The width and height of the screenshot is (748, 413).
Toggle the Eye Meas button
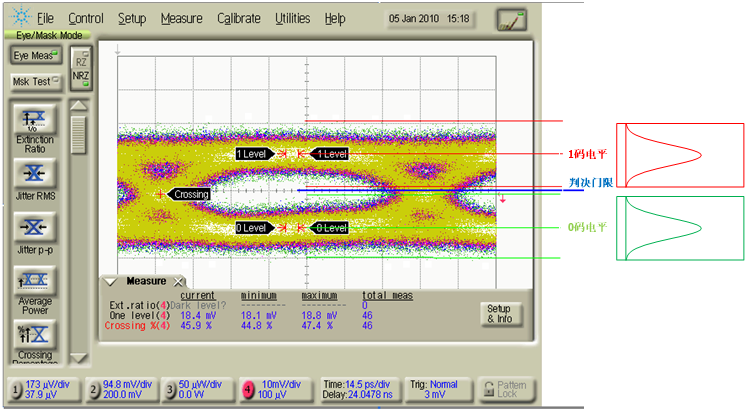(36, 55)
